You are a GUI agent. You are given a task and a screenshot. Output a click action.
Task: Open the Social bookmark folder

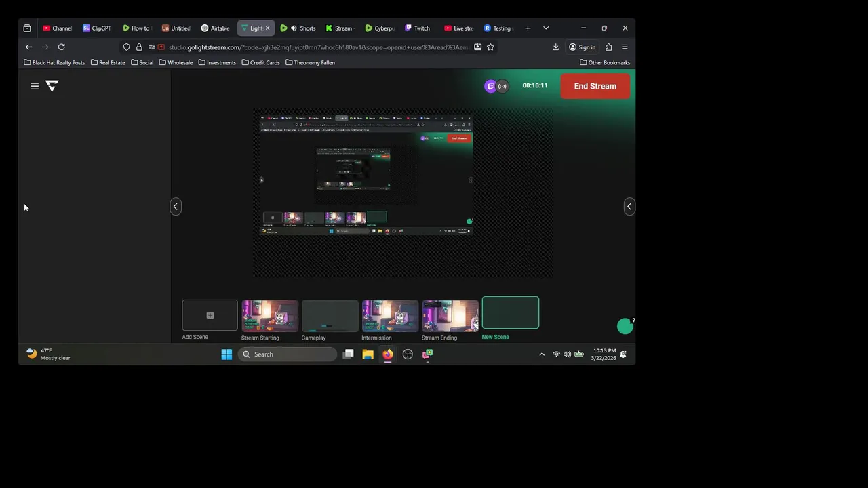[x=142, y=62]
